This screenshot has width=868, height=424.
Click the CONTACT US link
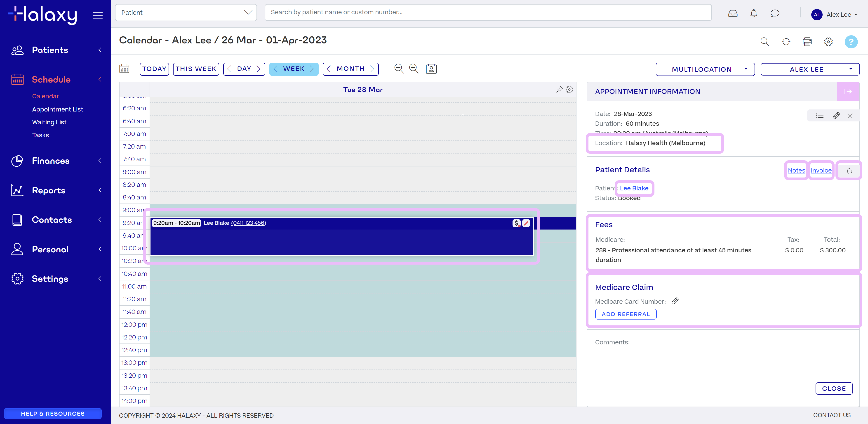coord(832,415)
